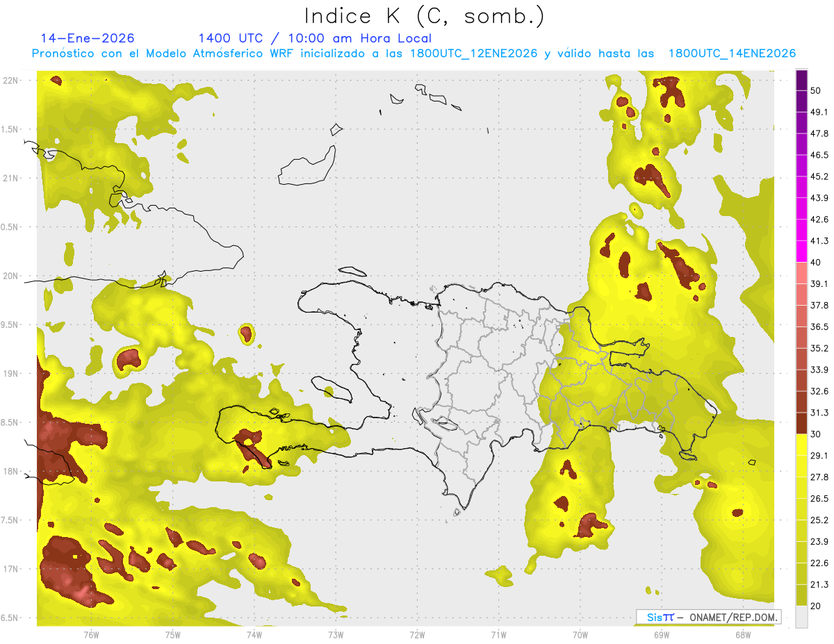Pick the magenta swatch between 40 and 41.3

[x=801, y=251]
